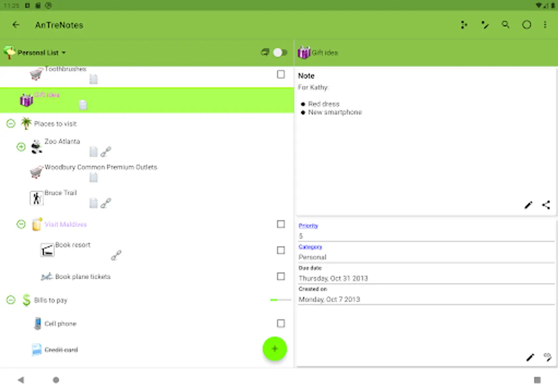Select Woodbury Common Premium Outlets
The height and width of the screenshot is (392, 558).
(101, 167)
